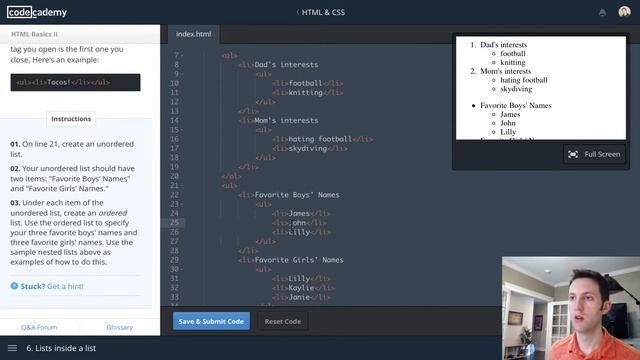Open the user profile avatar
The image size is (640, 360).
click(x=624, y=11)
